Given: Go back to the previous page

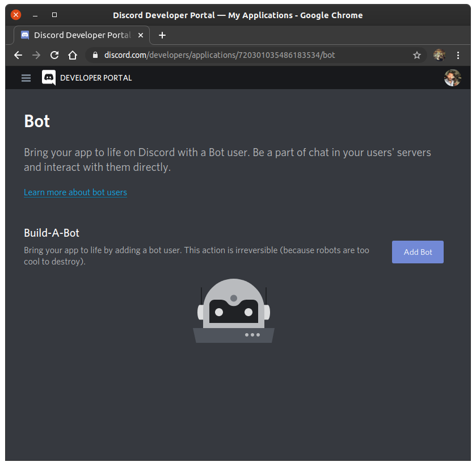Looking at the screenshot, I should (18, 55).
